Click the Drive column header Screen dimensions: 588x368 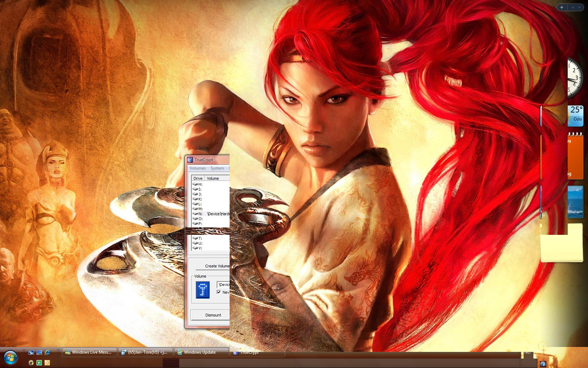point(198,178)
